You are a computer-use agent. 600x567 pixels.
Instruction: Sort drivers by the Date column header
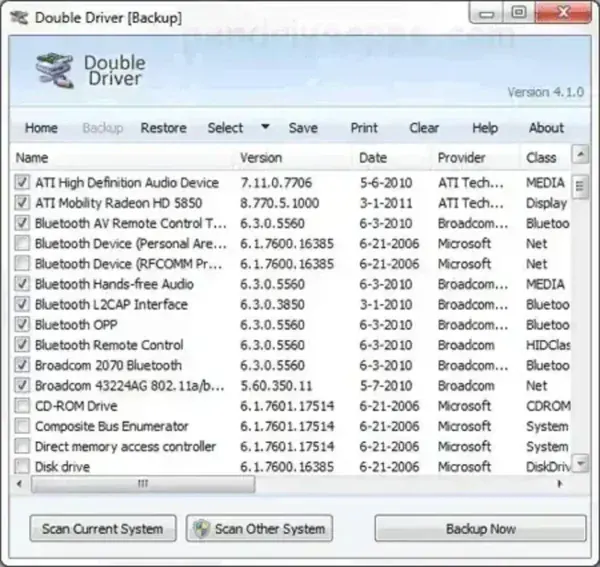click(391, 158)
